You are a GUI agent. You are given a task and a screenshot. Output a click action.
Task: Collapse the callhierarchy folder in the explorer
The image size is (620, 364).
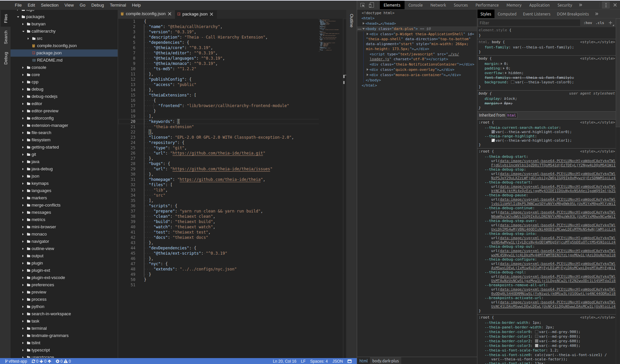[x=23, y=31]
